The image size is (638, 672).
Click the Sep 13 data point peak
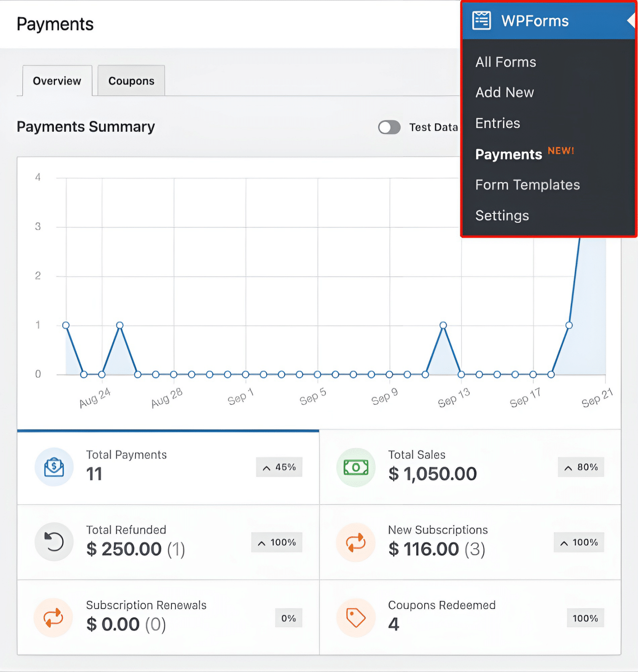tap(443, 325)
